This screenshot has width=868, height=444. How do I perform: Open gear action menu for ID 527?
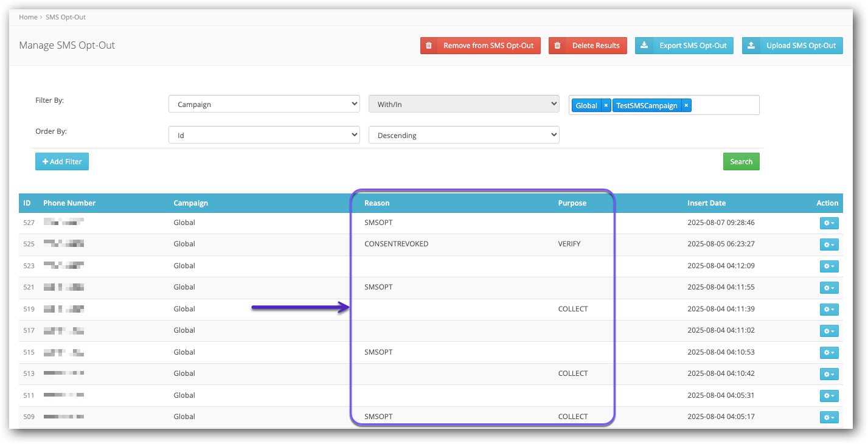[828, 223]
